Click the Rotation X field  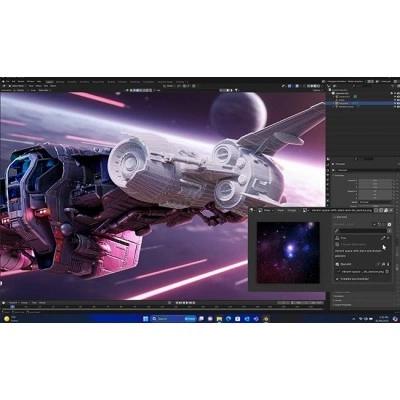click(x=375, y=191)
